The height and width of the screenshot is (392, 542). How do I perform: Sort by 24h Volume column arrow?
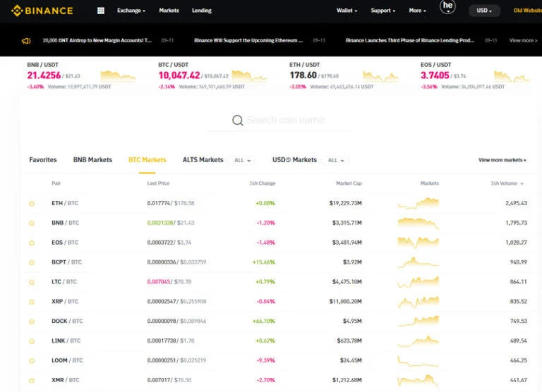coord(522,184)
